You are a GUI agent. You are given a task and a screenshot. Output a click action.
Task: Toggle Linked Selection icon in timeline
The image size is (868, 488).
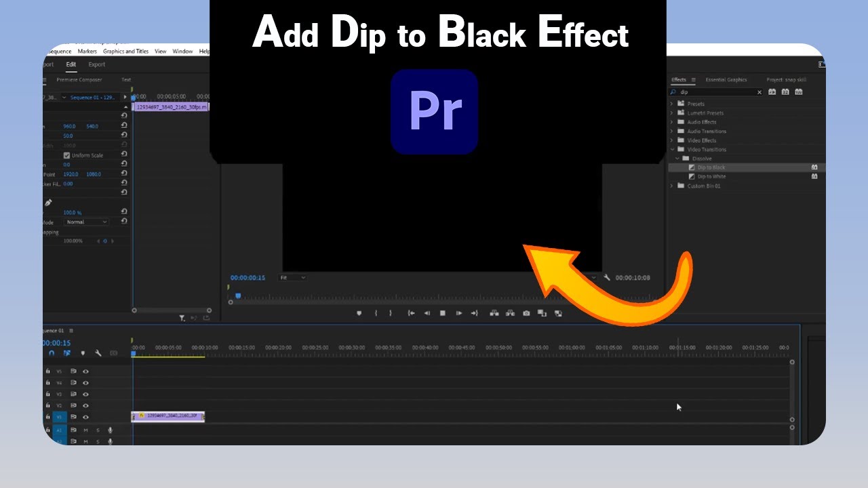pos(67,353)
